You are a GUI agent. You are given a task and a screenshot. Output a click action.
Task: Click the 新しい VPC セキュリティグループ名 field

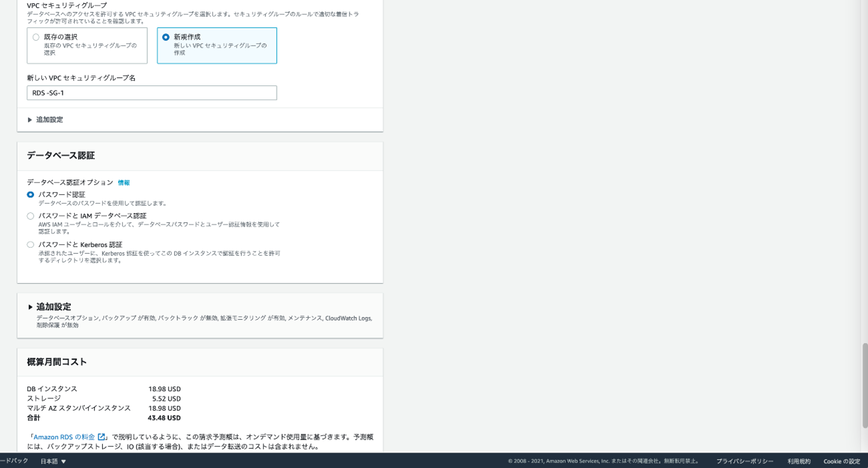click(152, 93)
